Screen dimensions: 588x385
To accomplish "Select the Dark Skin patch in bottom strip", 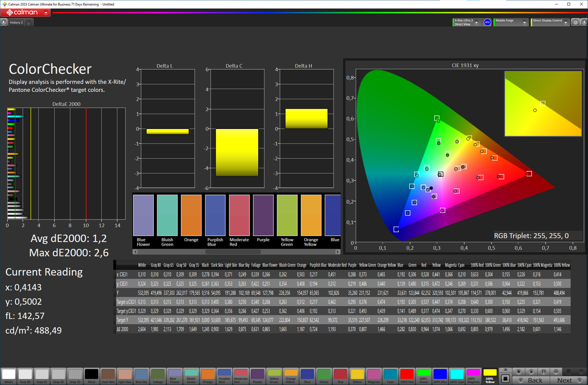I will pos(108,375).
